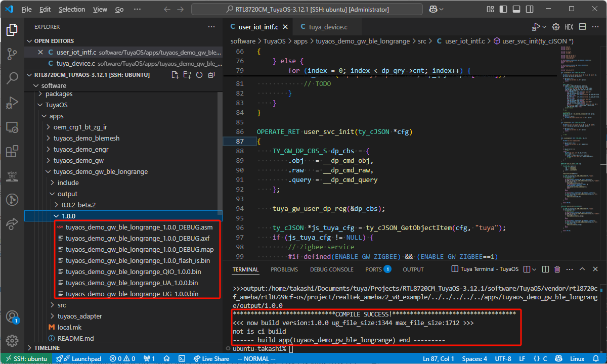This screenshot has width=607, height=364.
Task: Go back with navigation arrow
Action: pos(167,9)
